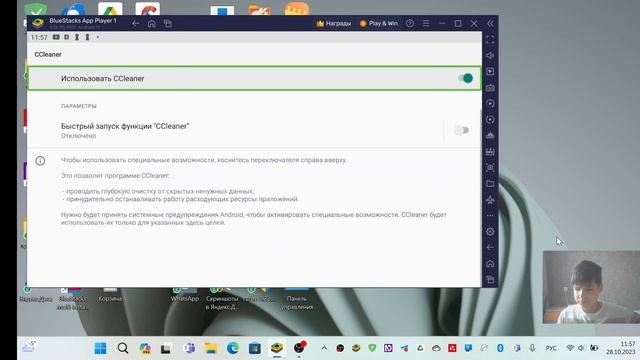Open the weather widget on the taskbar
This screenshot has height=360, width=640.
click(x=30, y=347)
